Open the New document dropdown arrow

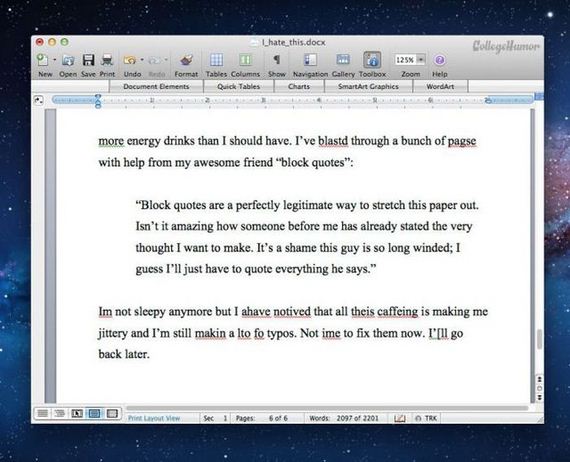click(x=54, y=60)
